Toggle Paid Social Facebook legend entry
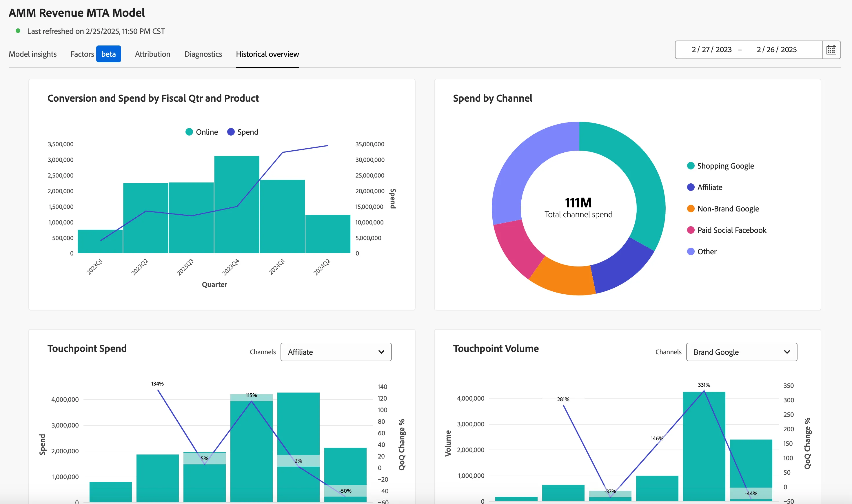This screenshot has width=852, height=504. click(727, 230)
